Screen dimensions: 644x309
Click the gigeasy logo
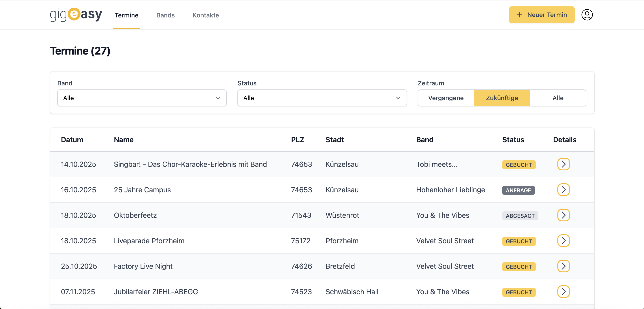[76, 15]
